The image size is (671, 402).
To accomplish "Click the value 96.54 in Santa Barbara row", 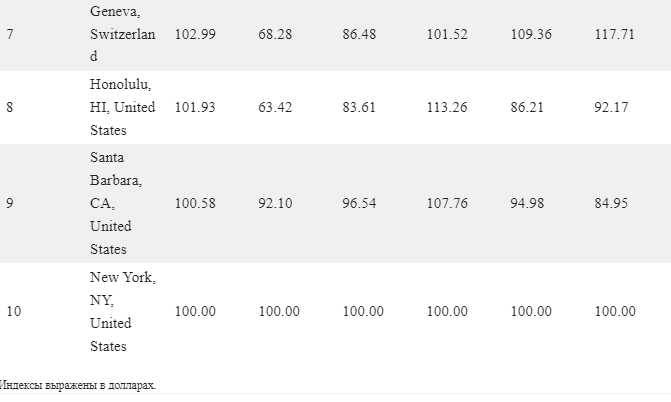I will (x=359, y=203).
